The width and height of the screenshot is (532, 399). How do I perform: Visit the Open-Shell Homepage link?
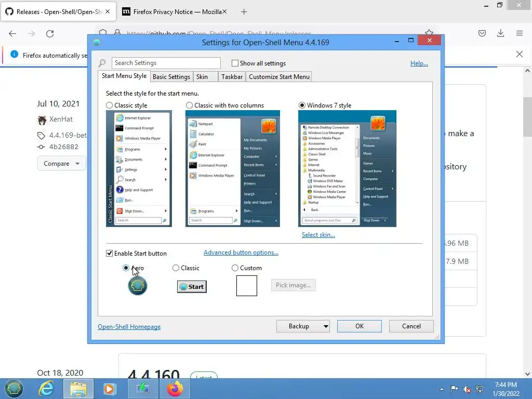(129, 327)
